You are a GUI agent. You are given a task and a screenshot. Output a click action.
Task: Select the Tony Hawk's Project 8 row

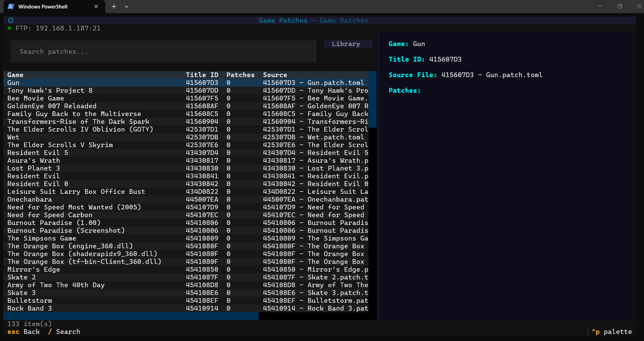pyautogui.click(x=186, y=90)
